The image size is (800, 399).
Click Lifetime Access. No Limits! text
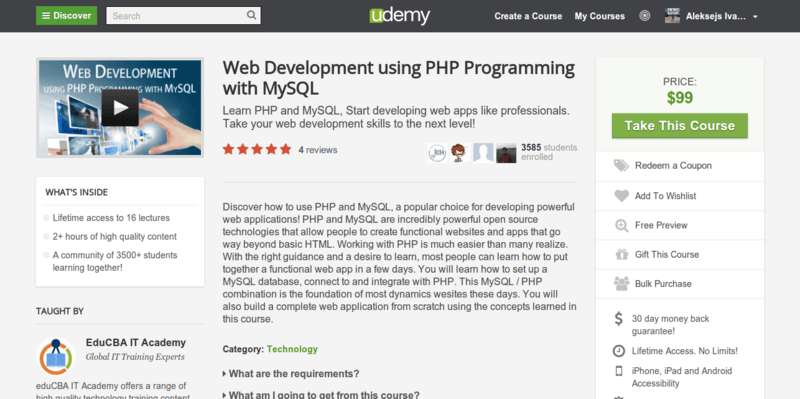685,351
